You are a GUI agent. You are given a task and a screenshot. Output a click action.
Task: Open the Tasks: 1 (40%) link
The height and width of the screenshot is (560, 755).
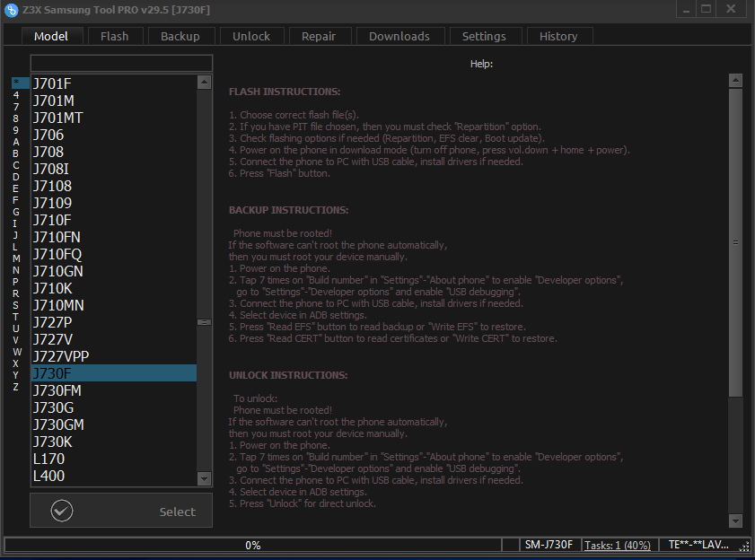click(x=618, y=545)
